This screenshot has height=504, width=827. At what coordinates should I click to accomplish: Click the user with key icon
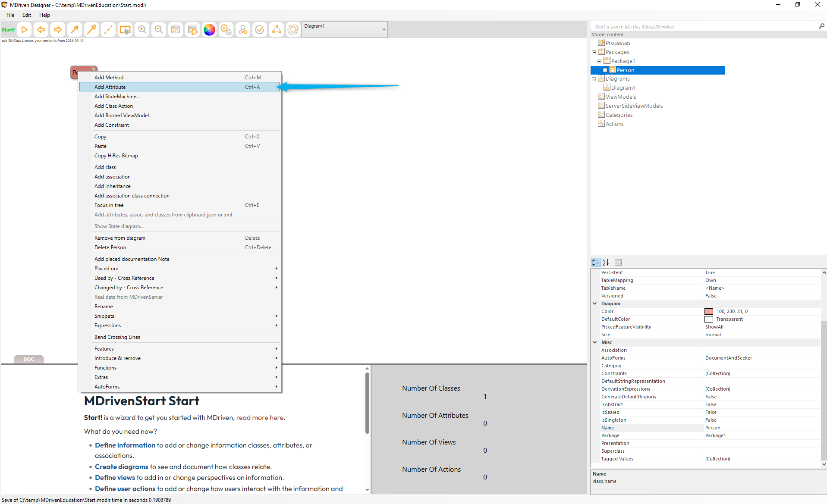tap(243, 30)
